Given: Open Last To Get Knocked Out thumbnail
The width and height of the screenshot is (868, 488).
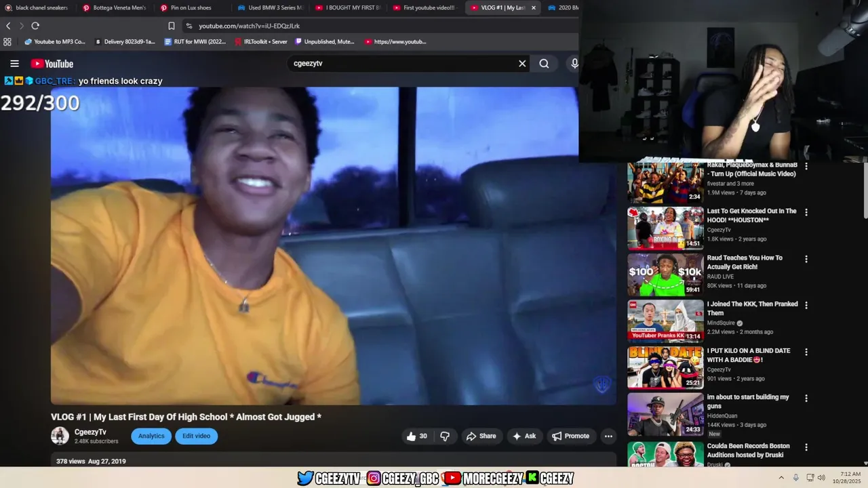Looking at the screenshot, I should click(x=665, y=228).
